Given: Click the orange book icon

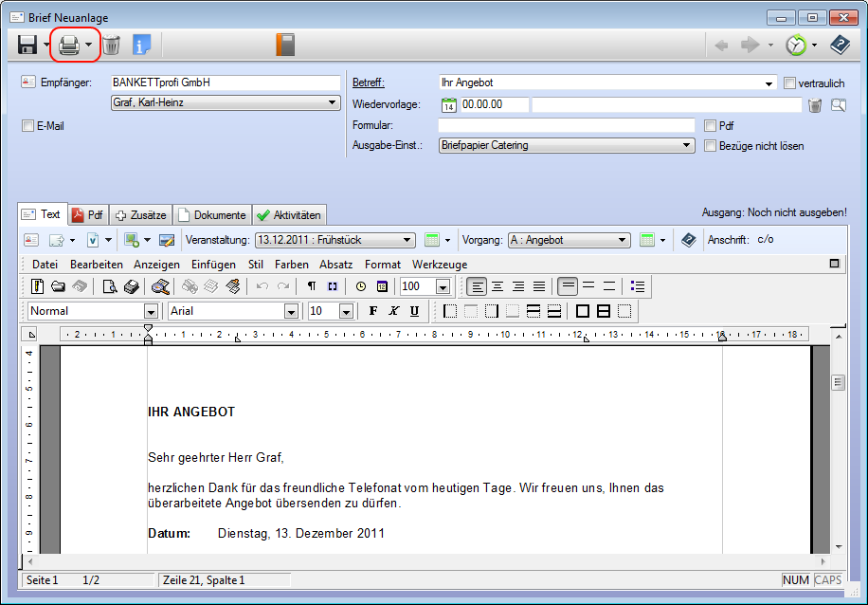Looking at the screenshot, I should [x=285, y=45].
